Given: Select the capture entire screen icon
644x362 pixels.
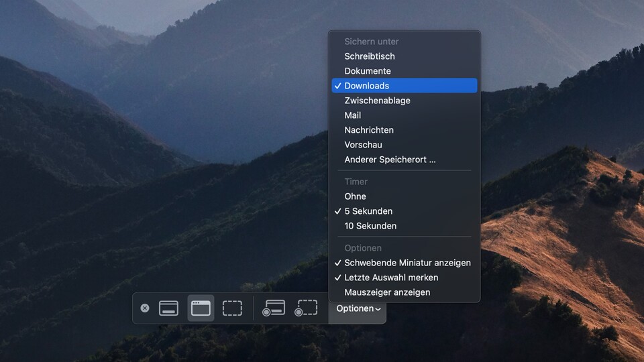Looking at the screenshot, I should point(168,308).
